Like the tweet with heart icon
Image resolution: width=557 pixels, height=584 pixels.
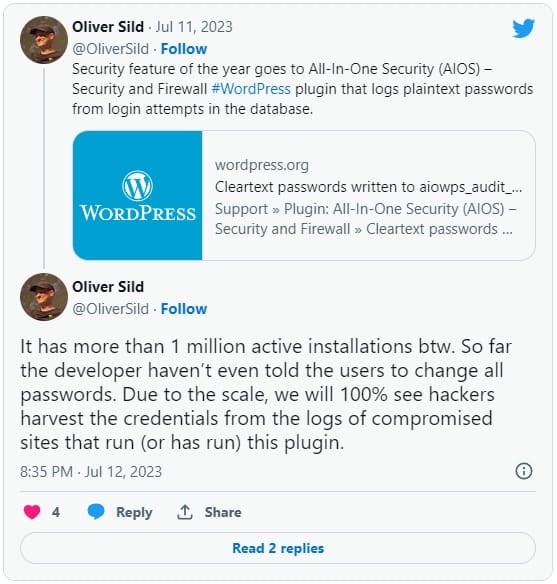pos(32,512)
